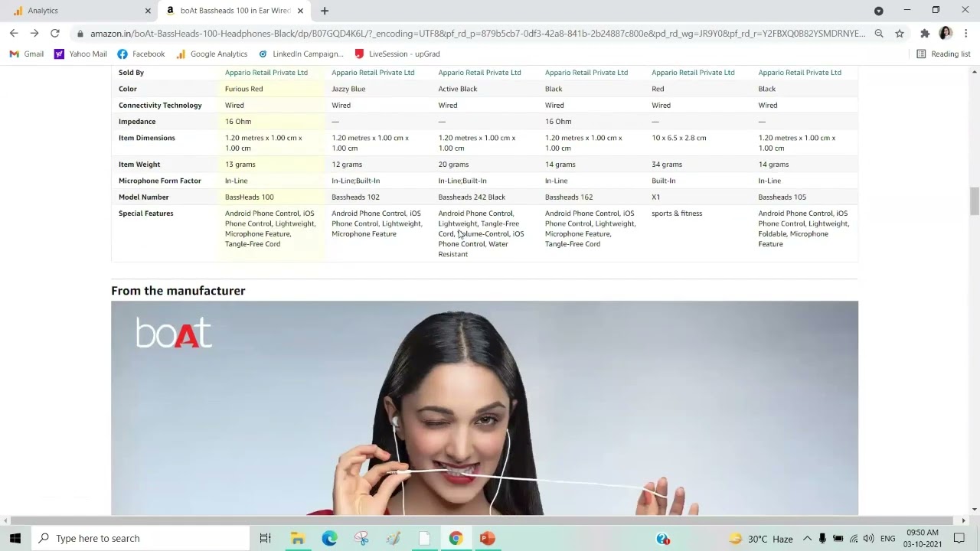Screen dimensions: 980x551
Task: Click the 'Connectivity Technology' row label
Action: pos(160,106)
